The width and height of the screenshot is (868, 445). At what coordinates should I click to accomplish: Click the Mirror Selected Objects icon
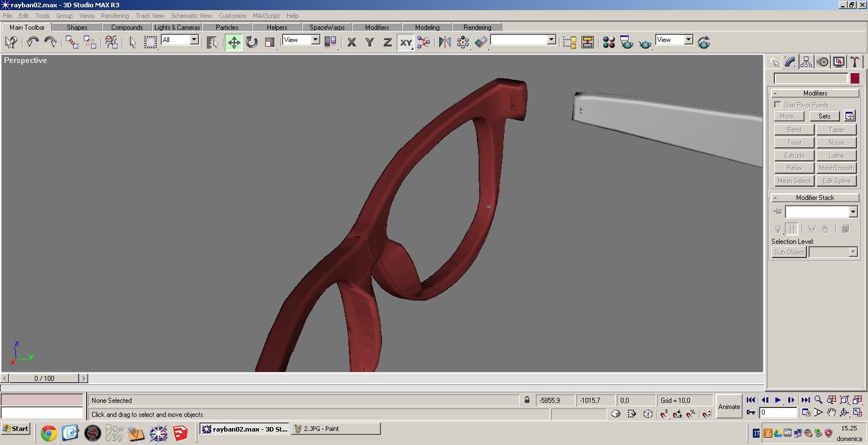click(x=445, y=42)
